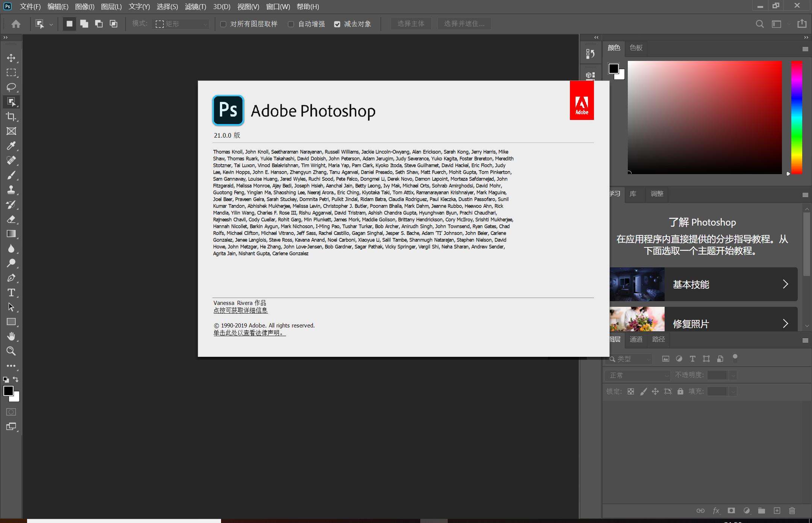Pick the Eyedropper tool
Viewport: 812px width, 523px height.
[11, 146]
